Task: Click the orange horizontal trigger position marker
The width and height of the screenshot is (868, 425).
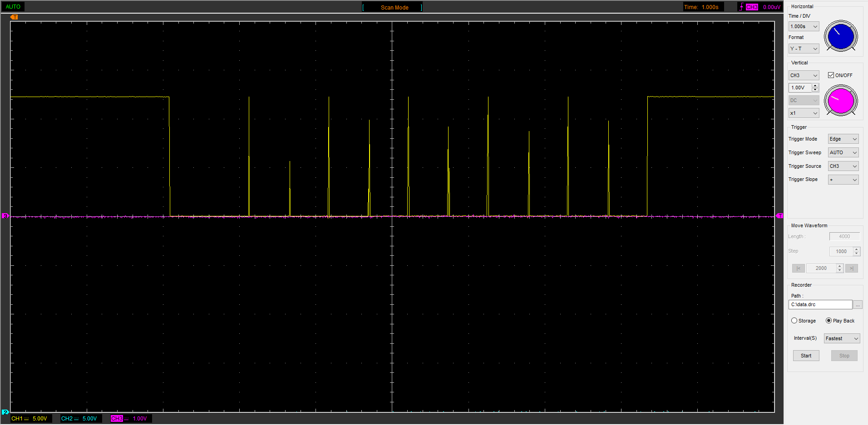Action: coord(15,17)
